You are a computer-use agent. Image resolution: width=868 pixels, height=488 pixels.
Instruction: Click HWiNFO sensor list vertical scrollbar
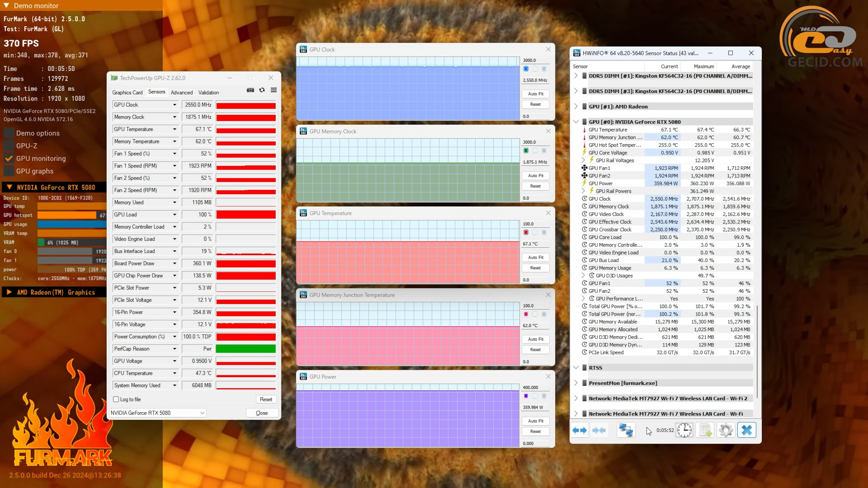757,352
